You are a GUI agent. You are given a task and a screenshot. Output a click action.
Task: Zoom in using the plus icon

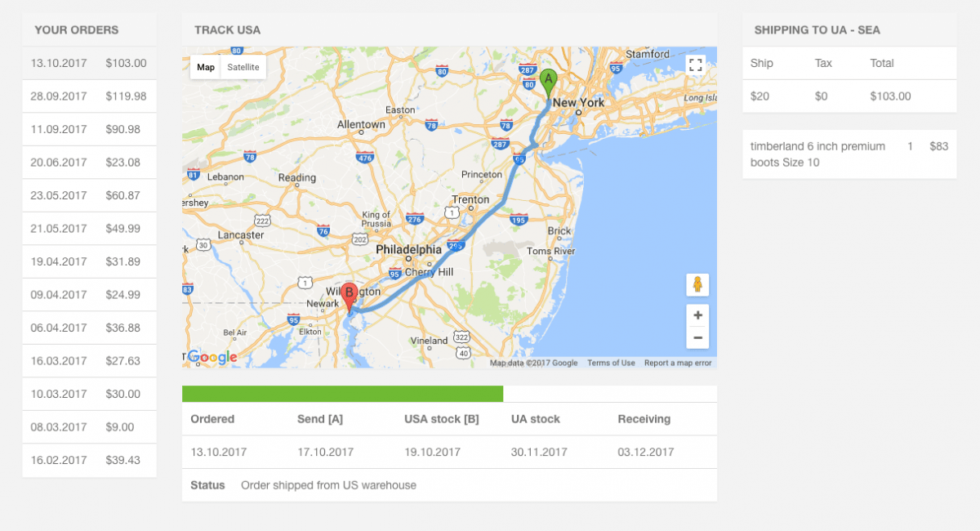click(697, 315)
